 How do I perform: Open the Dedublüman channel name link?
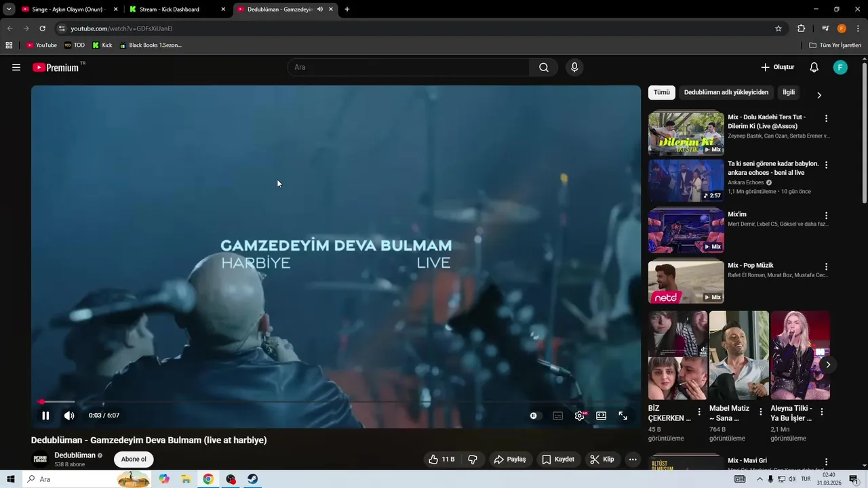[75, 455]
